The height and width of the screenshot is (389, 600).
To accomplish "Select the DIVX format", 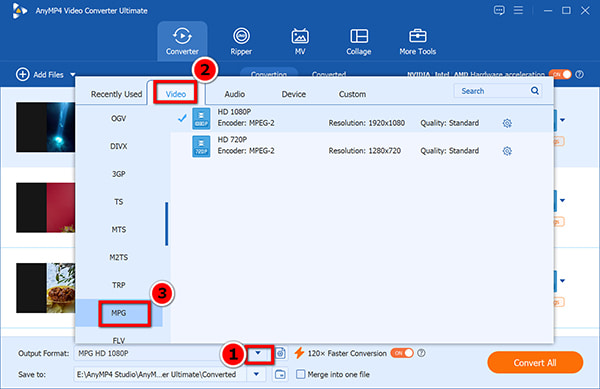I will coord(119,146).
